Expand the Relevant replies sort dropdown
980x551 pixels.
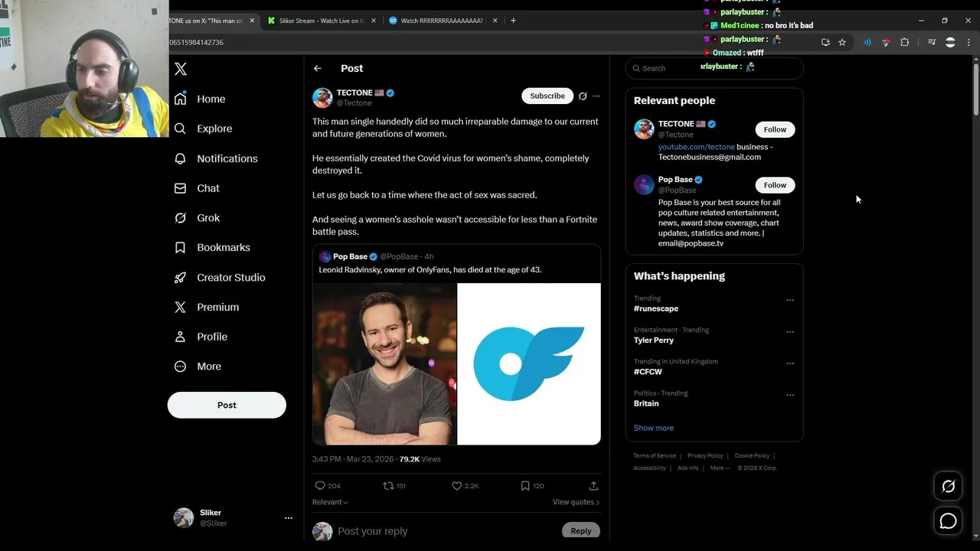(330, 502)
